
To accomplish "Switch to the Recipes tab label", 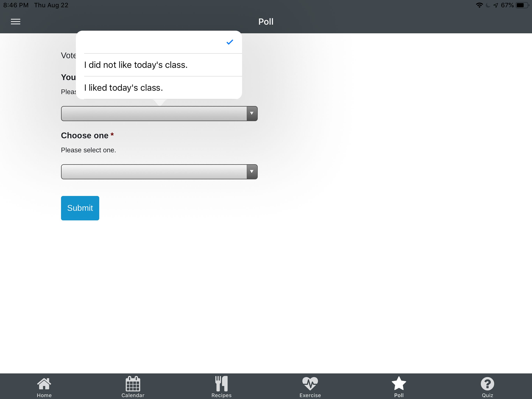I will [221, 395].
